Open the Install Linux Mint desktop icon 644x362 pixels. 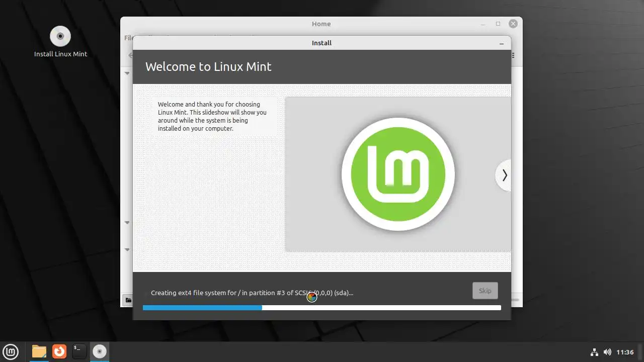click(60, 42)
